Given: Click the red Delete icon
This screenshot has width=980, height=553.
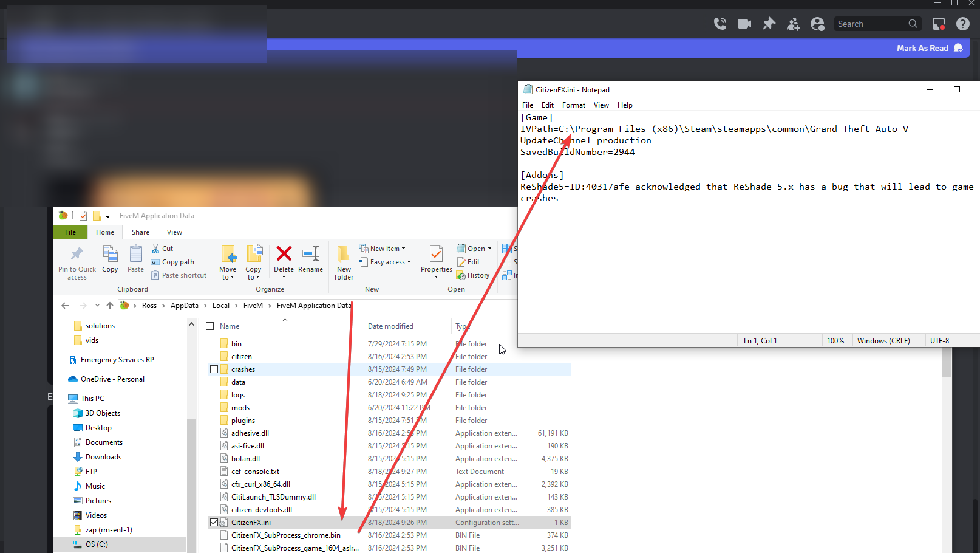Looking at the screenshot, I should coord(284,253).
